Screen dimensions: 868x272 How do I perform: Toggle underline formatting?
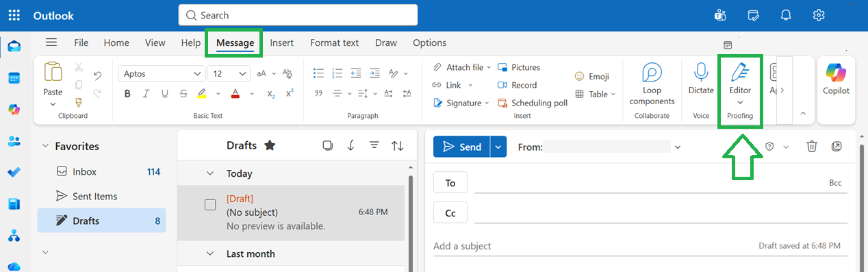pyautogui.click(x=164, y=94)
